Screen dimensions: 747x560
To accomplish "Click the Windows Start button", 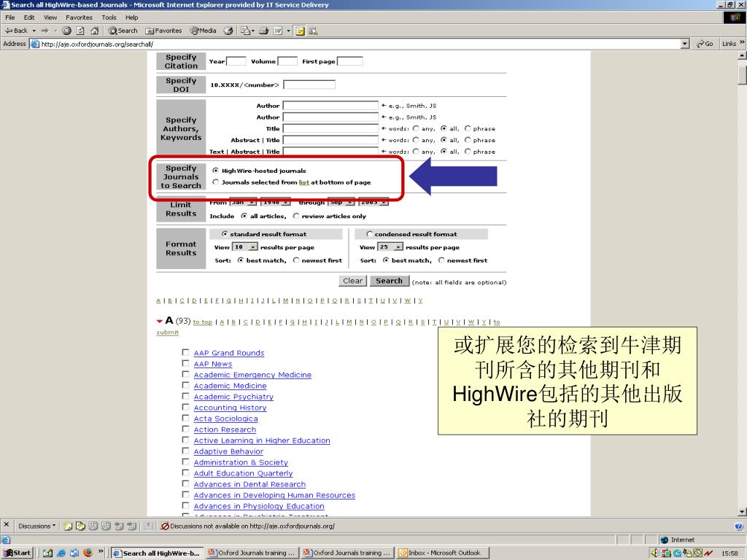I will [x=17, y=553].
